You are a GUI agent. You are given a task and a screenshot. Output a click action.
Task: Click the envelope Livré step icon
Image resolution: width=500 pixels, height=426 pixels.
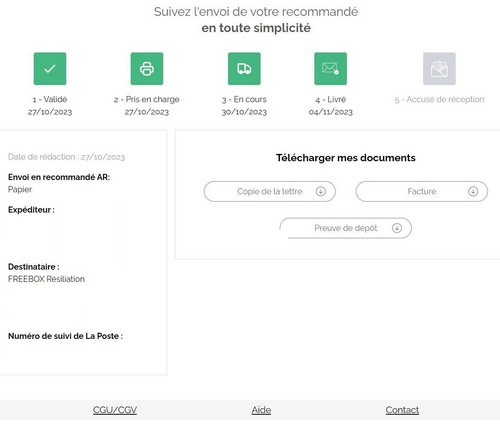(x=331, y=69)
